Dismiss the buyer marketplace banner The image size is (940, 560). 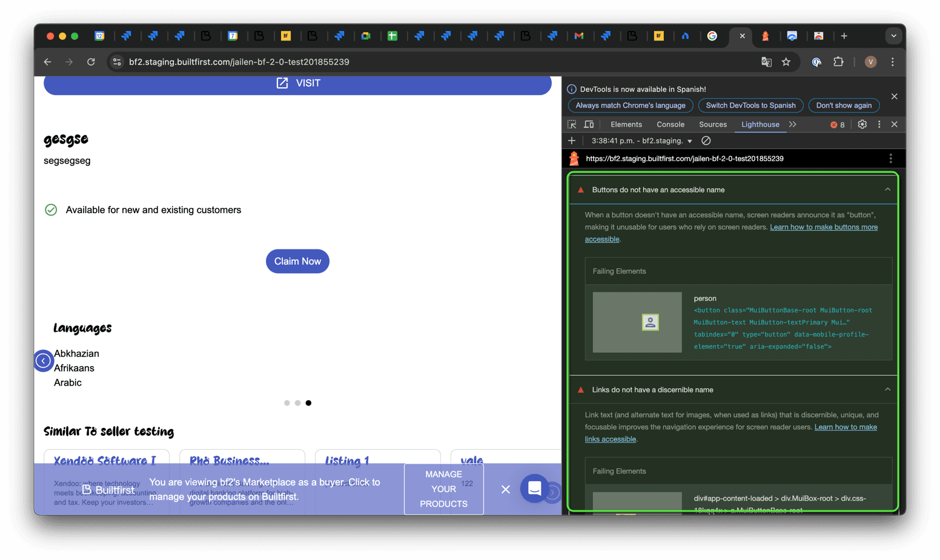[x=506, y=489]
